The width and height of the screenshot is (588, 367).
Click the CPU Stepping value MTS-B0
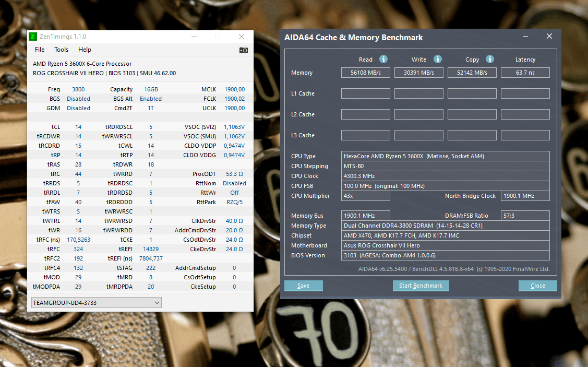tap(446, 166)
